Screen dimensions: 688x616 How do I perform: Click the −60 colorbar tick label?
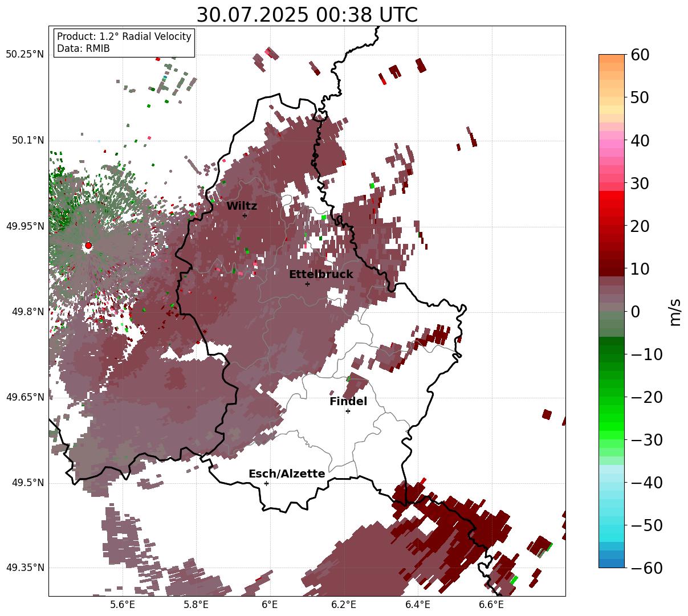click(646, 568)
